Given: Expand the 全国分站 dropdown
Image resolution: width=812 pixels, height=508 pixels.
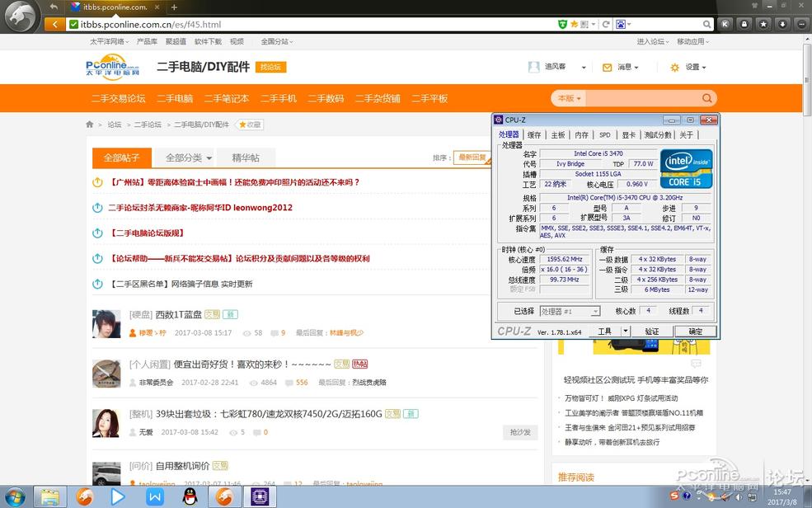Looking at the screenshot, I should pyautogui.click(x=276, y=41).
